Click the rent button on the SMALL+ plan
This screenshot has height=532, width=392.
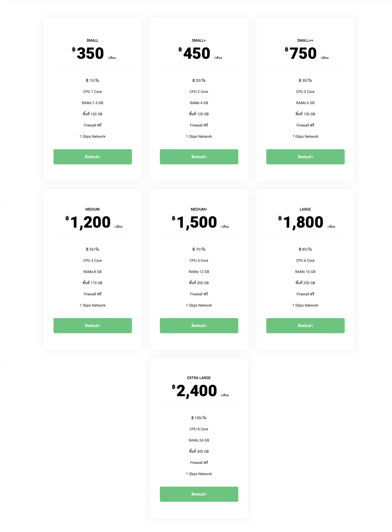pyautogui.click(x=199, y=157)
